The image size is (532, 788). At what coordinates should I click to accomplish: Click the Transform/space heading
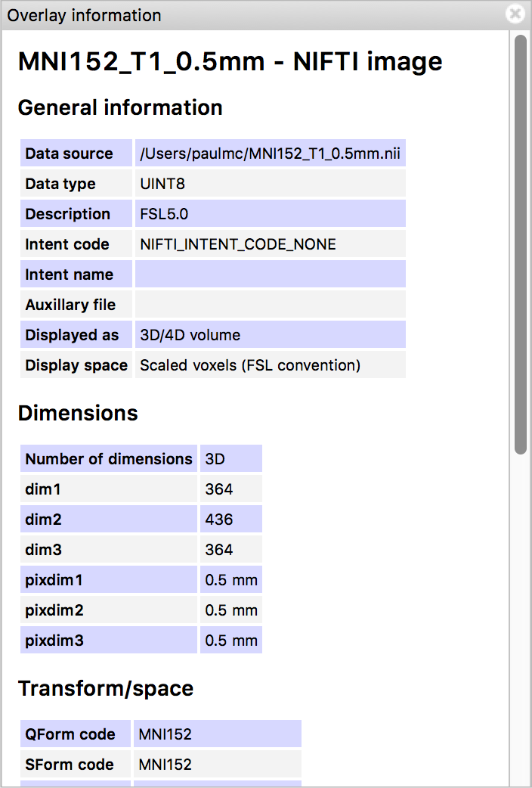point(105,688)
